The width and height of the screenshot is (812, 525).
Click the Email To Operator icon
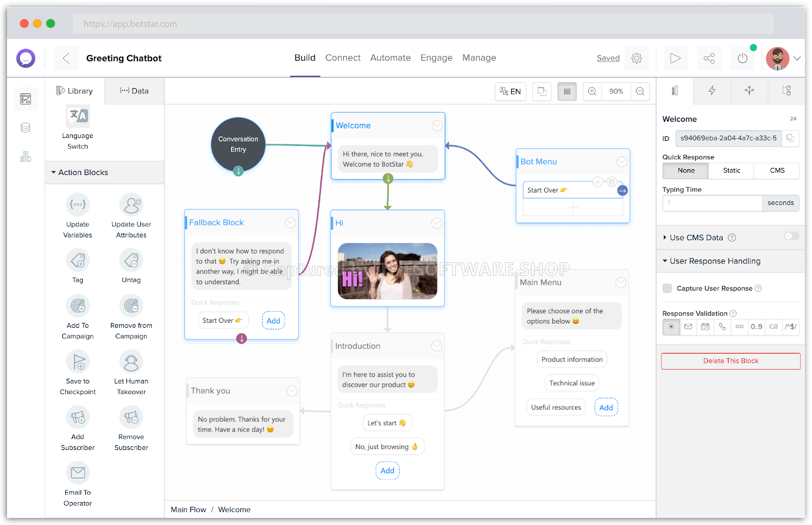(78, 473)
